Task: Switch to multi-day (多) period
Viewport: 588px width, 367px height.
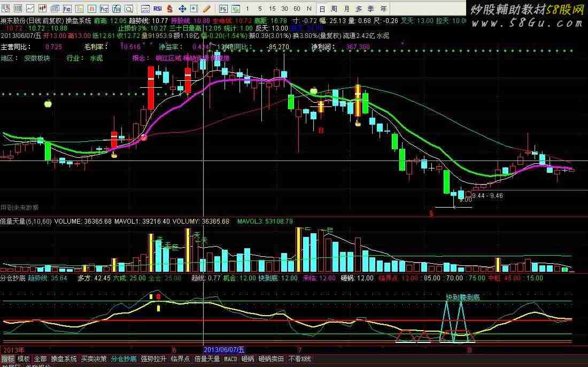Action: (x=359, y=9)
